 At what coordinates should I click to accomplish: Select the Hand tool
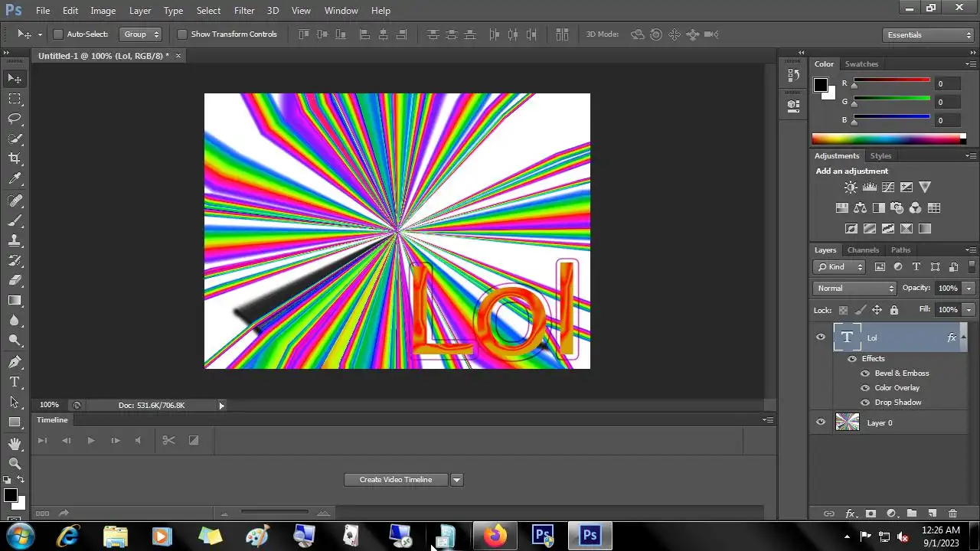(x=15, y=444)
